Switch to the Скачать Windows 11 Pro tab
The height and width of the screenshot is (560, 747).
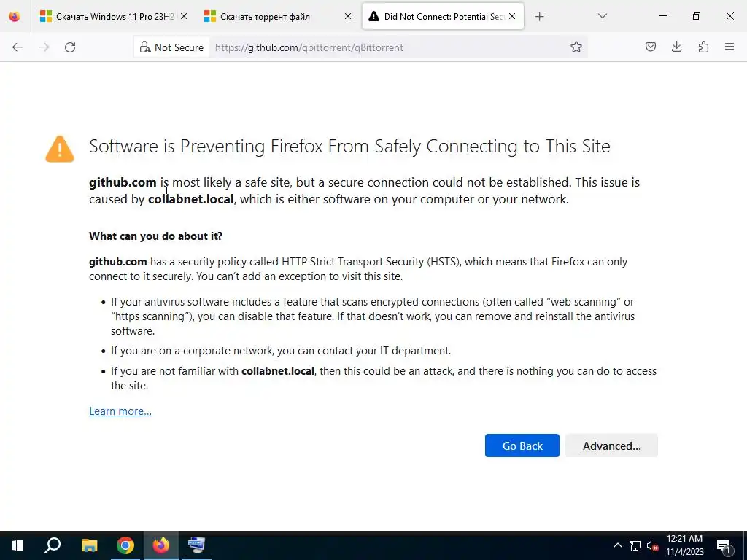tap(107, 17)
